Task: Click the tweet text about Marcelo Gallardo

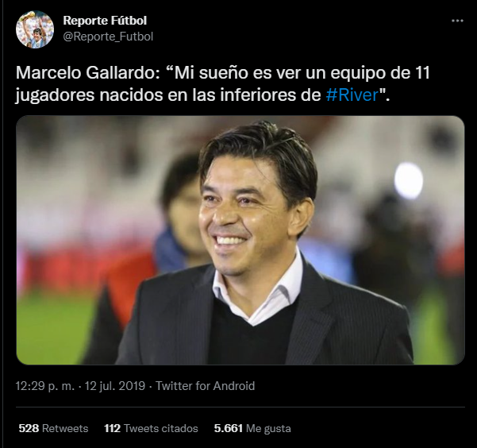Action: pyautogui.click(x=222, y=83)
